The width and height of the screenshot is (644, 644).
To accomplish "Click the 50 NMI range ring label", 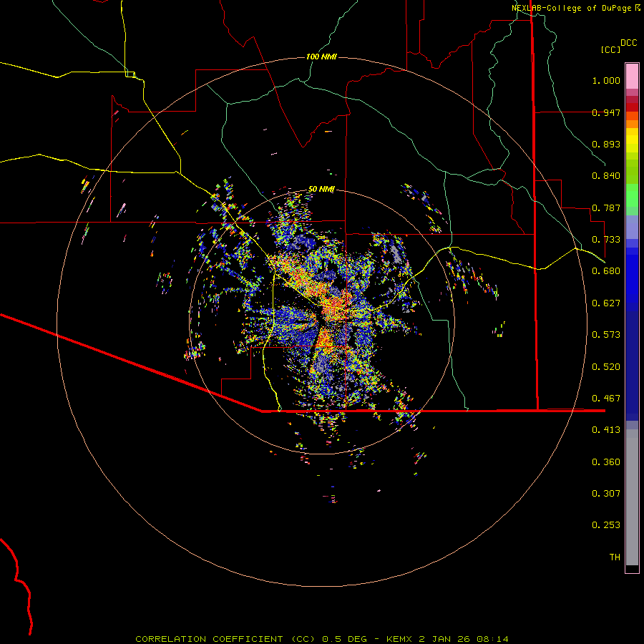I will (321, 190).
